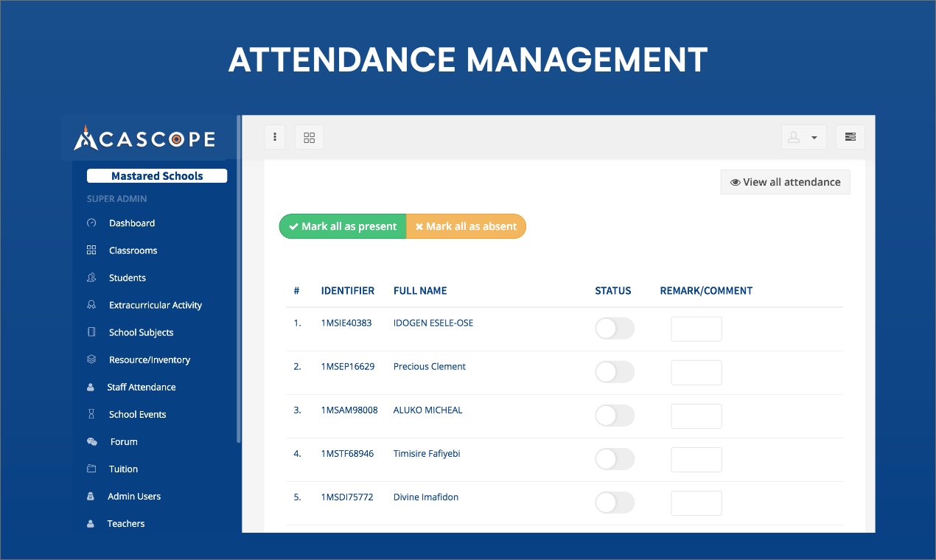Image resolution: width=936 pixels, height=560 pixels.
Task: Click the name Precious Clement
Action: tap(430, 366)
